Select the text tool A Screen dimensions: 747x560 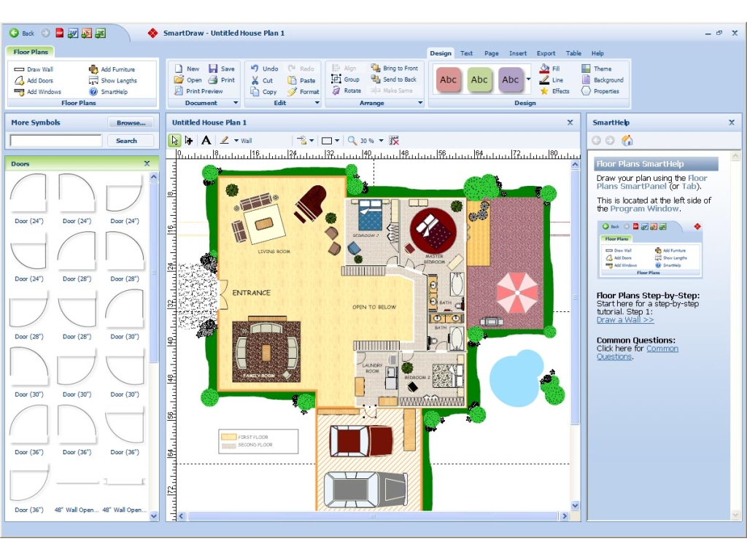click(x=206, y=141)
